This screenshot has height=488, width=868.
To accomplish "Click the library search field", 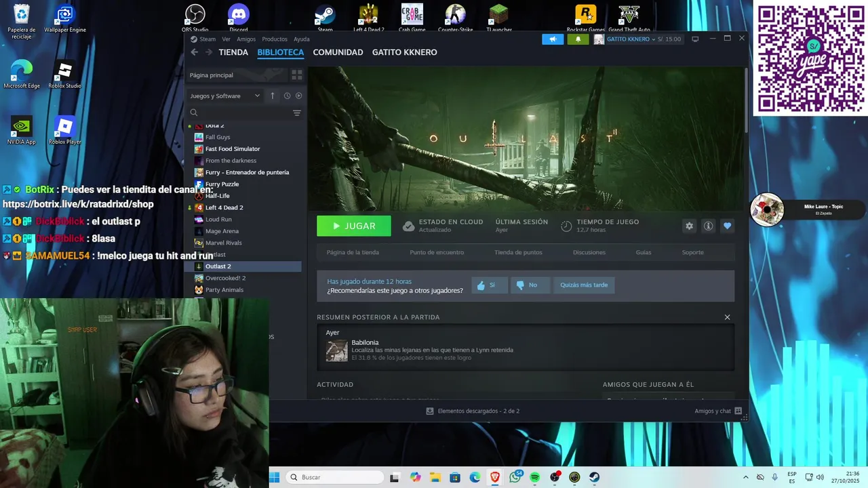I will 239,113.
